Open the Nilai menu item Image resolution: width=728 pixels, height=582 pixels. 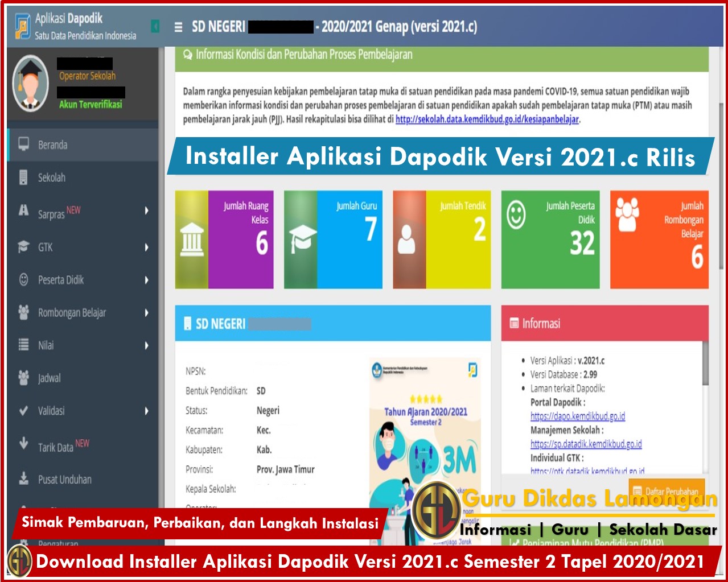coord(83,345)
